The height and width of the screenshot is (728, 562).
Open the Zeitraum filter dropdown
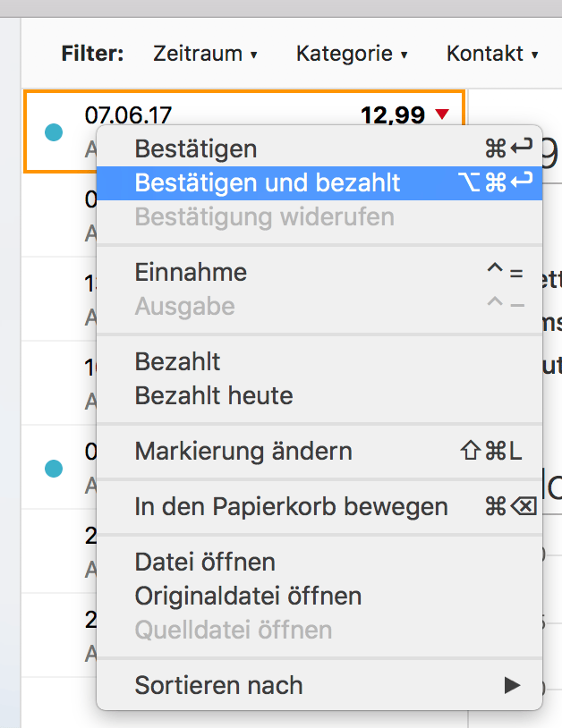coord(205,55)
